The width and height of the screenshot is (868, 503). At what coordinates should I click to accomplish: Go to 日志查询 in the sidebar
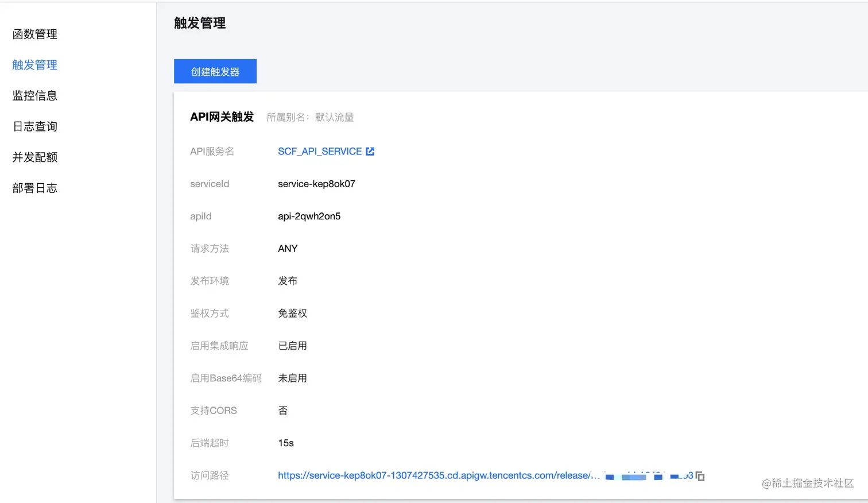(x=35, y=126)
